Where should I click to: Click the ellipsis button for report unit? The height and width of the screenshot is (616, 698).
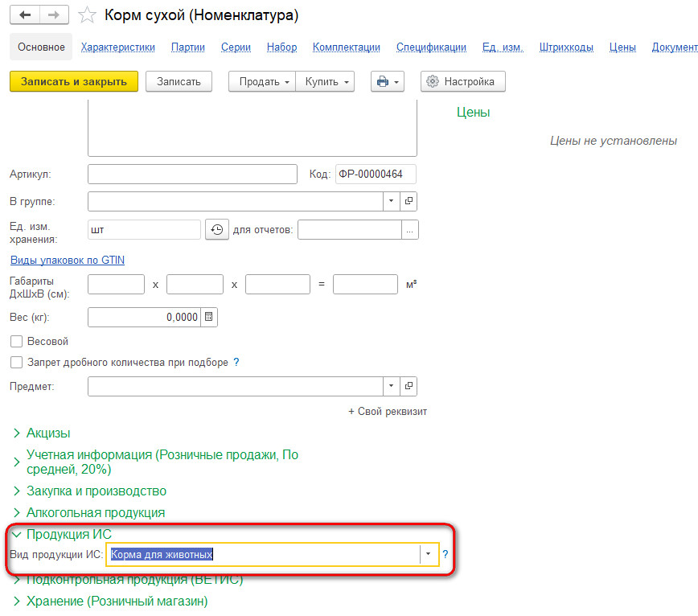point(410,230)
